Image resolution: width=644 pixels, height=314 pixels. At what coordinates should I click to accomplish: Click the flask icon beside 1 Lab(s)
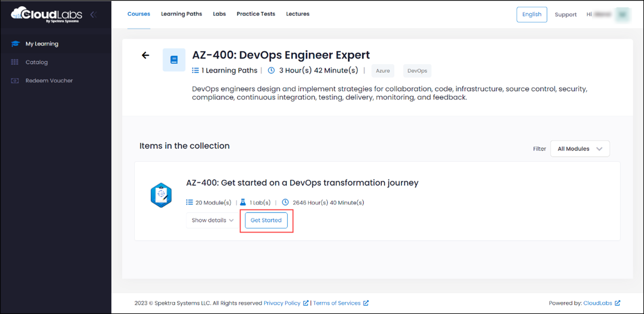[x=243, y=202]
